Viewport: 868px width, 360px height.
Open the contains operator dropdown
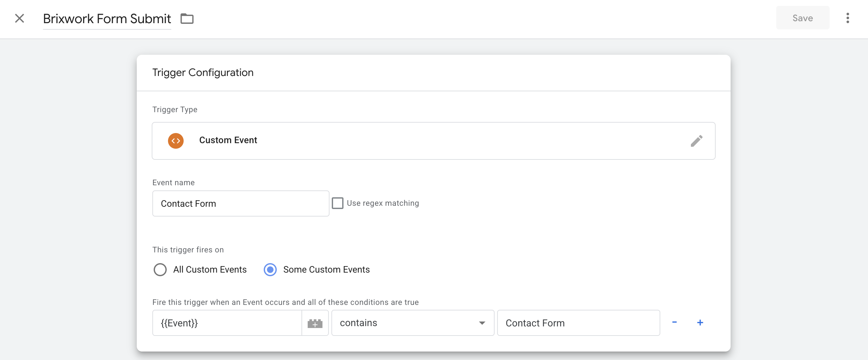click(413, 323)
